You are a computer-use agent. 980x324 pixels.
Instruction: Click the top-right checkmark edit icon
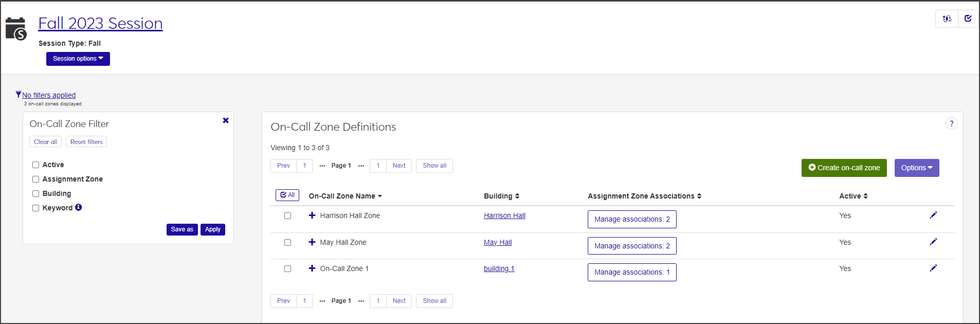click(968, 19)
